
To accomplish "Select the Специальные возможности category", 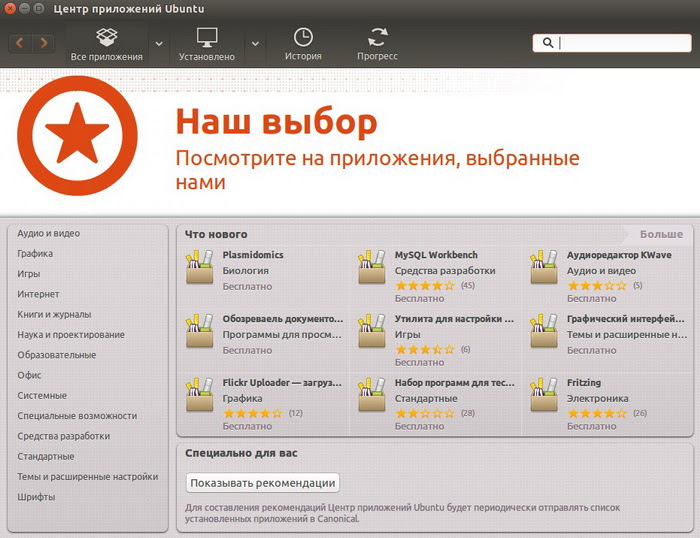I will coord(77,416).
